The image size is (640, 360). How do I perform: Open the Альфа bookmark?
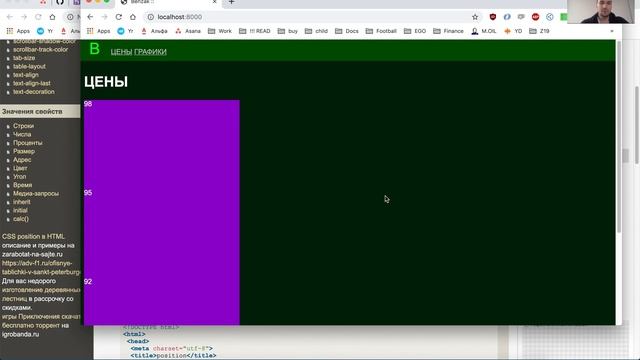click(x=154, y=31)
